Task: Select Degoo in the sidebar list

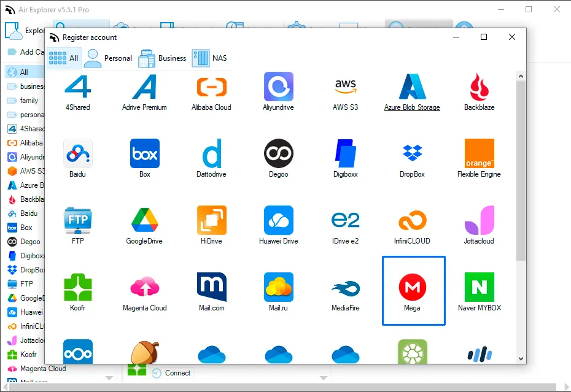Action: pyautogui.click(x=24, y=242)
